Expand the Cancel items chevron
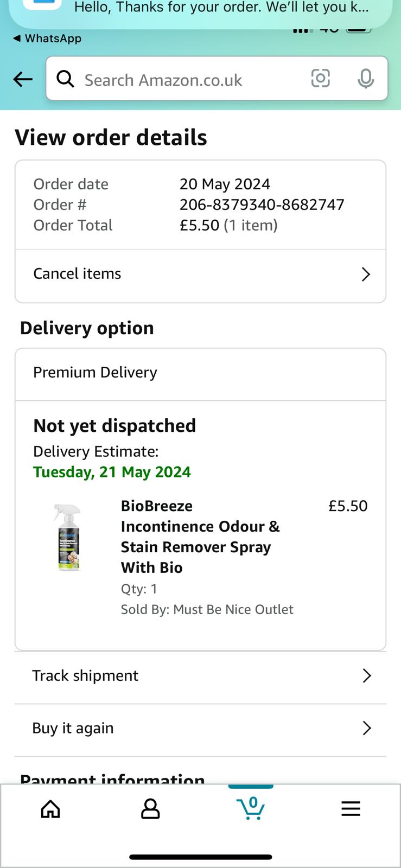The height and width of the screenshot is (868, 401). (366, 275)
